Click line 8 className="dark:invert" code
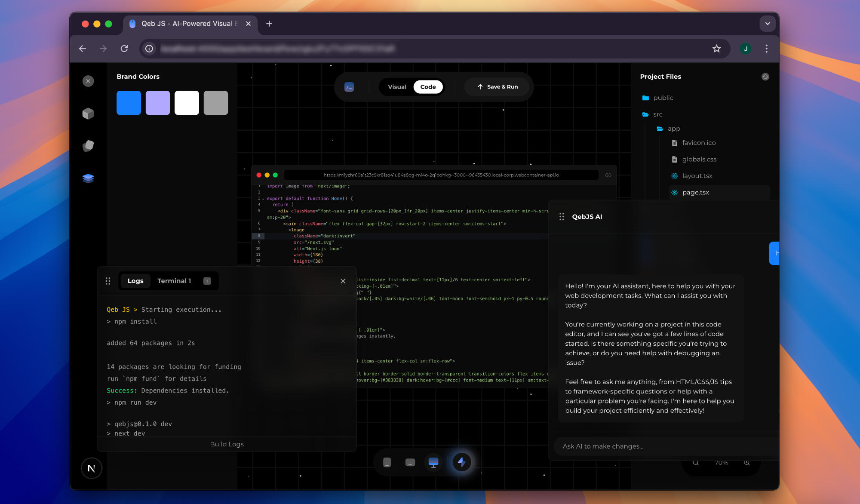The width and height of the screenshot is (860, 504). 324,236
